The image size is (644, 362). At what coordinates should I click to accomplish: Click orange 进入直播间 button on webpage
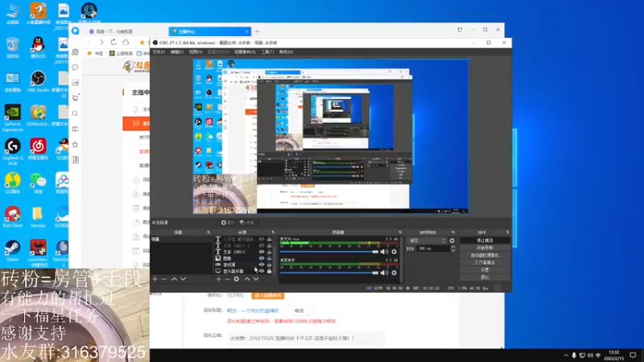click(x=268, y=295)
